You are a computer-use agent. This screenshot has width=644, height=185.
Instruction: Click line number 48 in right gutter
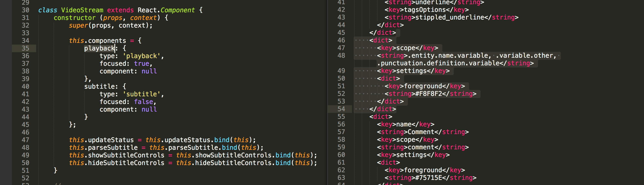(341, 55)
